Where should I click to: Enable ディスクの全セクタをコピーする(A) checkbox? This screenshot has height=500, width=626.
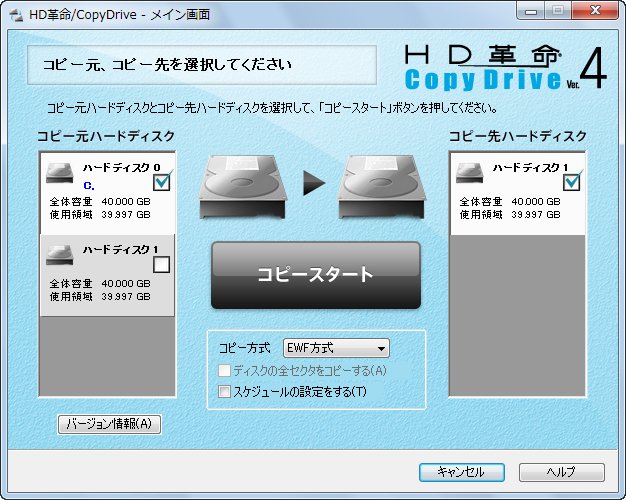[x=224, y=371]
